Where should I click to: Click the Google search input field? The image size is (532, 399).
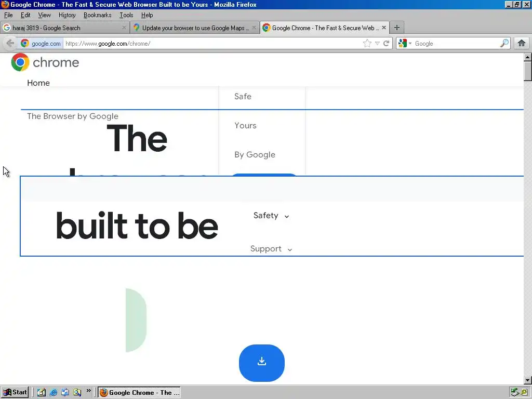tap(456, 44)
